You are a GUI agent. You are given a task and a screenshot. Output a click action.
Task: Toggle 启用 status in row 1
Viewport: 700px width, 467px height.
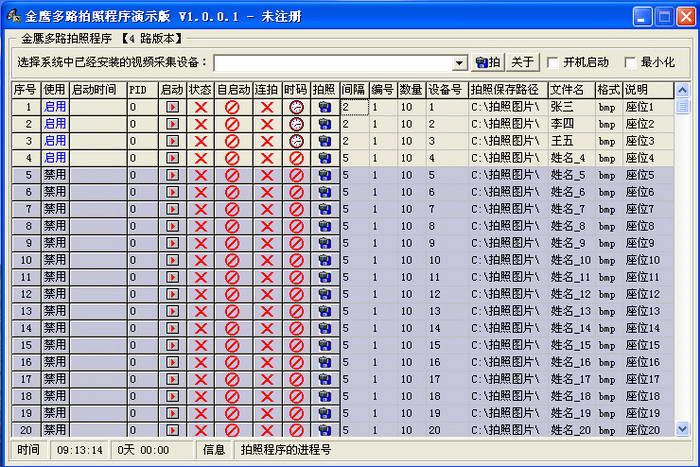point(55,107)
